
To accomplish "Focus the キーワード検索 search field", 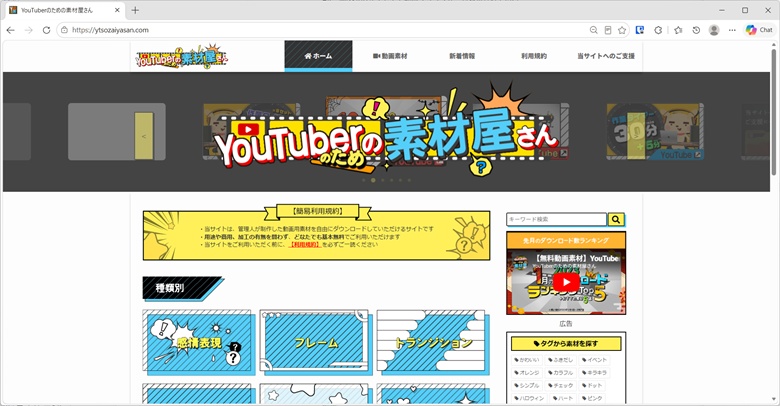I will (557, 219).
